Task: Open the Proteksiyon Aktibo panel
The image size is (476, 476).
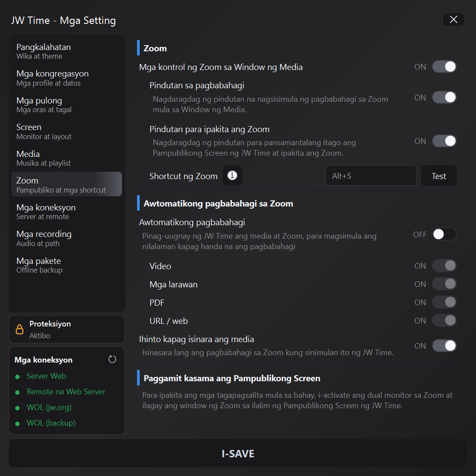Action: point(67,330)
